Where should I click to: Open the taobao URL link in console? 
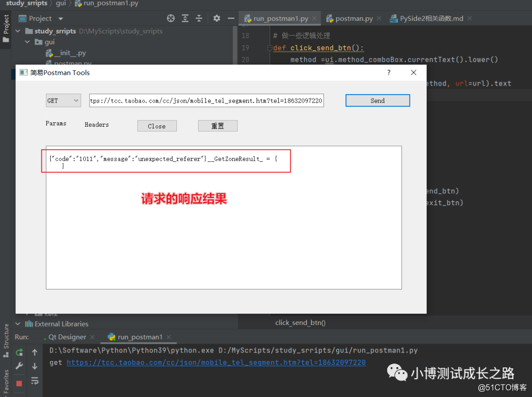click(x=216, y=362)
